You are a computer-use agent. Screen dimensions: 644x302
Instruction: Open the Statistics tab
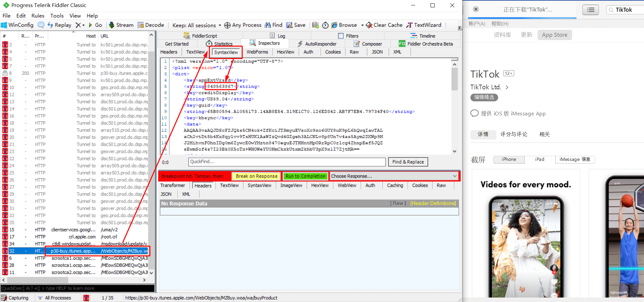coord(219,44)
